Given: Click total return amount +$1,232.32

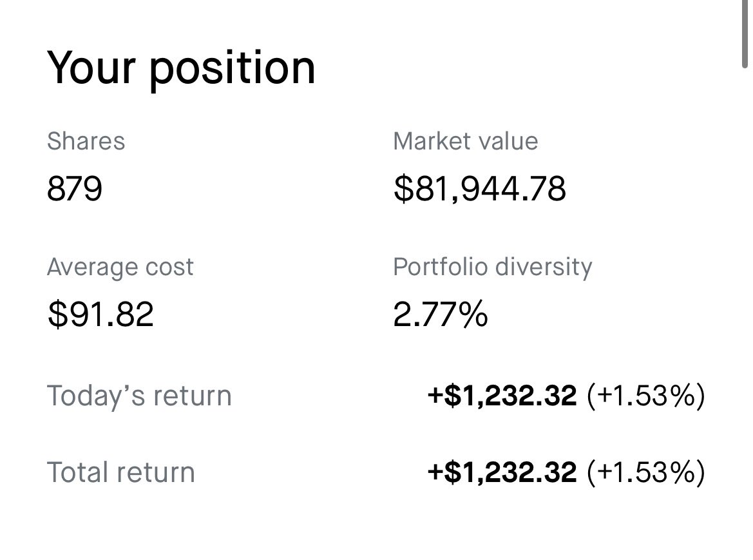Looking at the screenshot, I should pyautogui.click(x=502, y=472).
